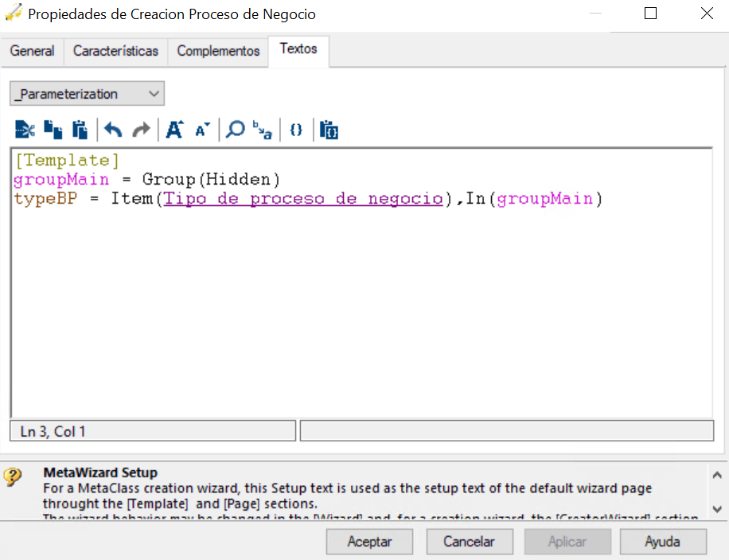Maximize the properties window
This screenshot has width=729, height=560.
(650, 14)
